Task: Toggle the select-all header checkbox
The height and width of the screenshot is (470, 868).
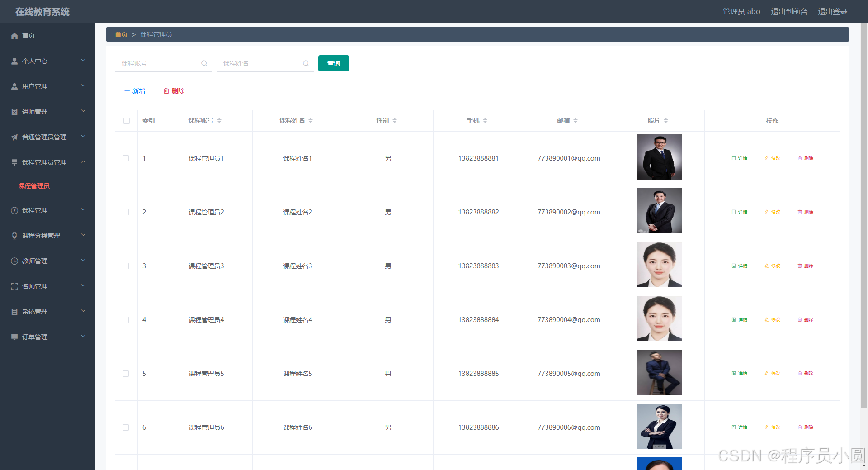Action: (127, 121)
